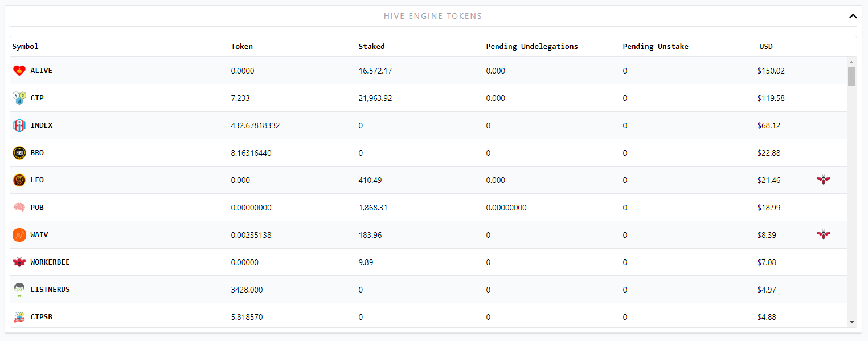Click the CTPSB token balance 5.818570

[247, 317]
